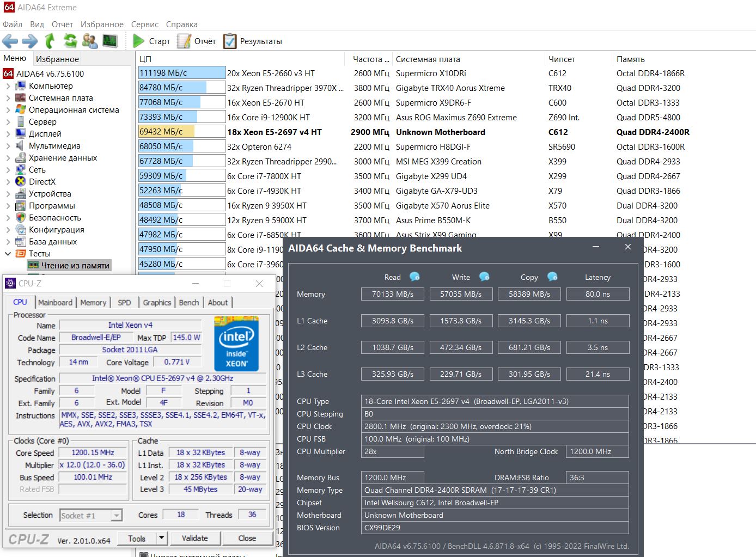The image size is (756, 557).
Task: Click the Validate button in CPU-Z
Action: point(194,538)
